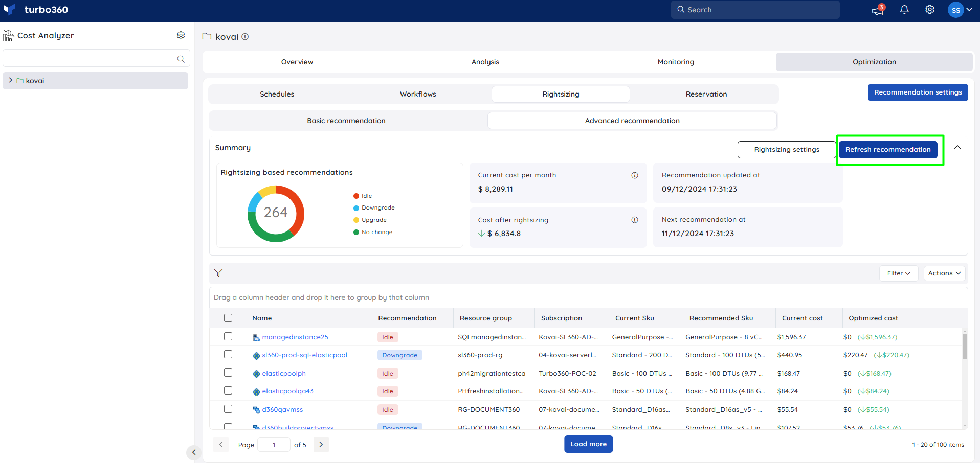The height and width of the screenshot is (463, 980).
Task: Click the red Idle legend dot
Action: point(356,196)
